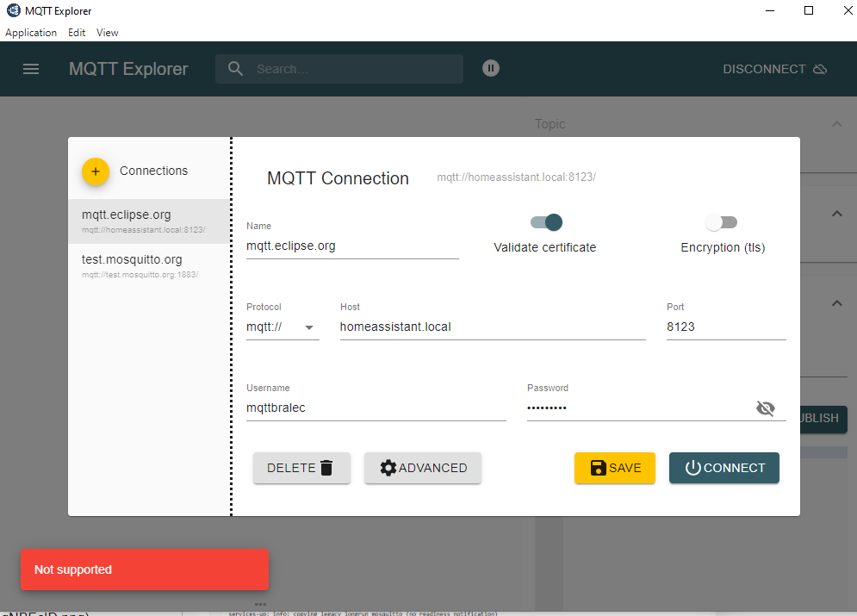Click the search magnifier icon

tap(234, 69)
